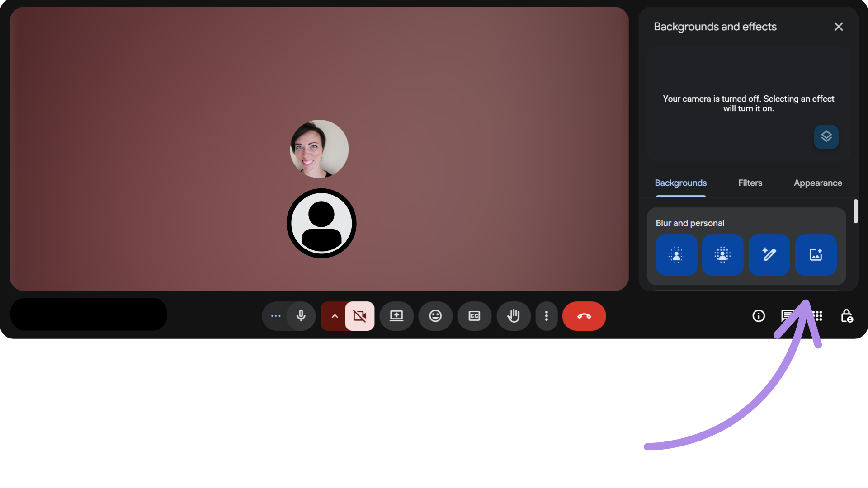
Task: Close Backgrounds and effects panel
Action: (x=839, y=27)
